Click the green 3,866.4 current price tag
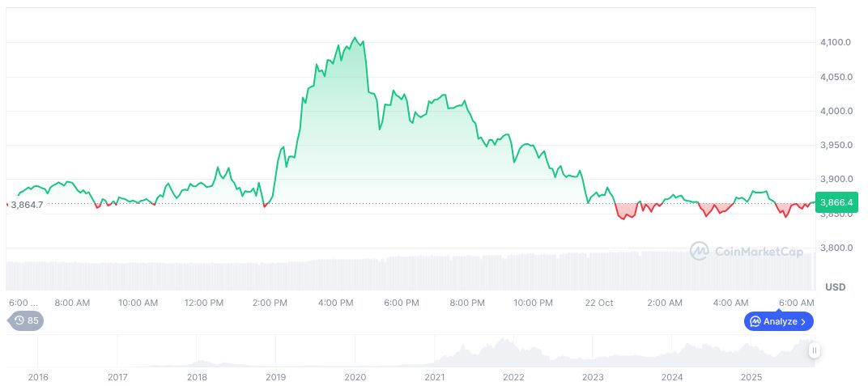 click(836, 202)
